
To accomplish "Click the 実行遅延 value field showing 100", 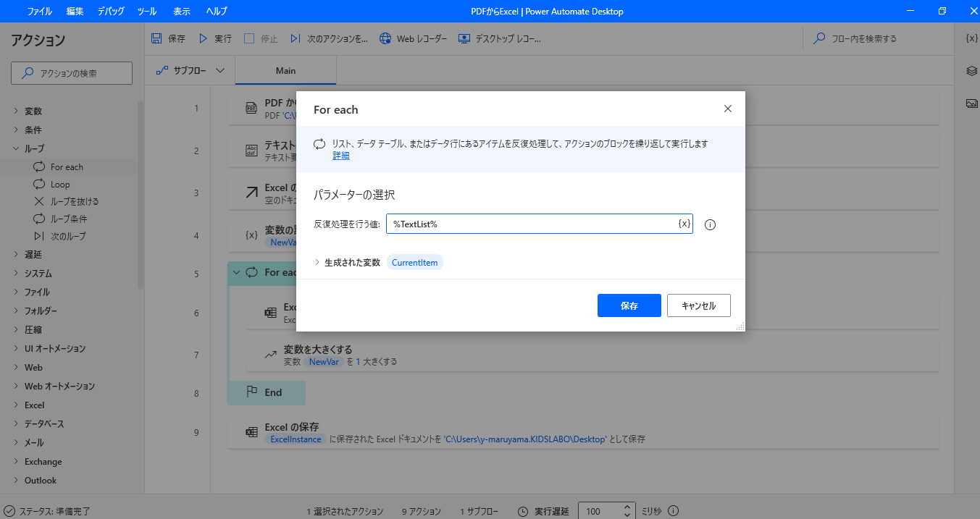I will (x=601, y=511).
